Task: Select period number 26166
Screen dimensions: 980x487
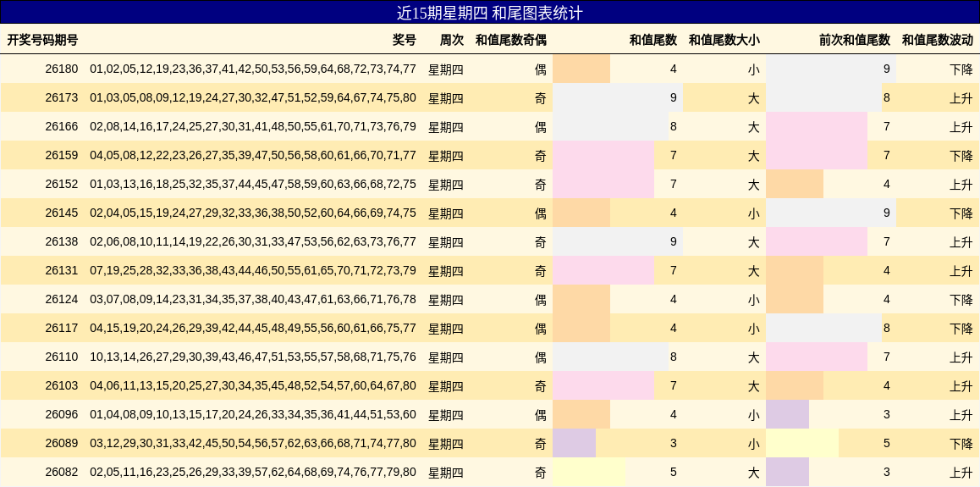Action: click(61, 126)
